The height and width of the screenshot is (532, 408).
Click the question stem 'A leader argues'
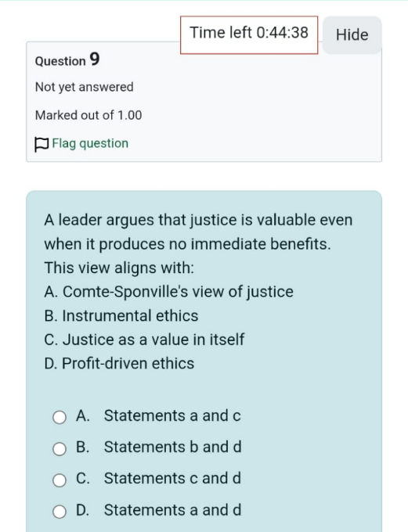[198, 244]
